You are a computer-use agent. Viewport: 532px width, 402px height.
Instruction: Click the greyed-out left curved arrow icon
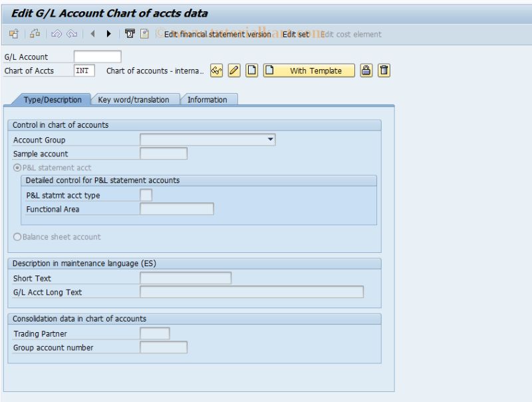click(57, 34)
